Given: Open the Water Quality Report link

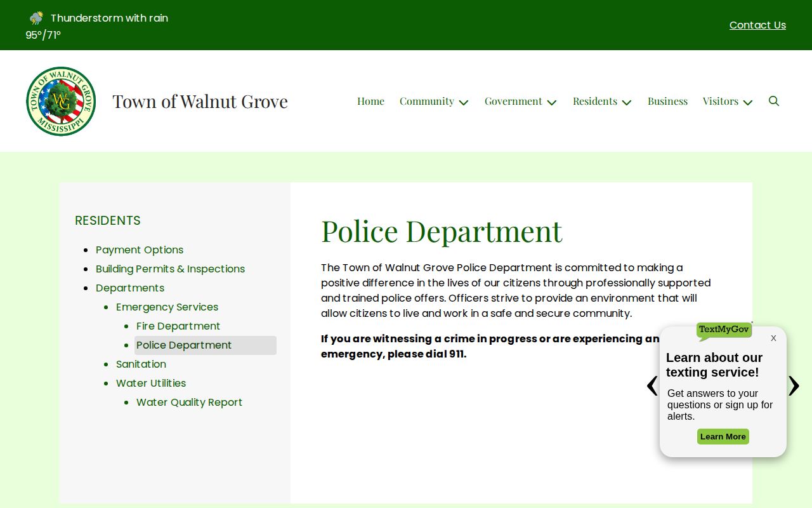Looking at the screenshot, I should tap(189, 402).
